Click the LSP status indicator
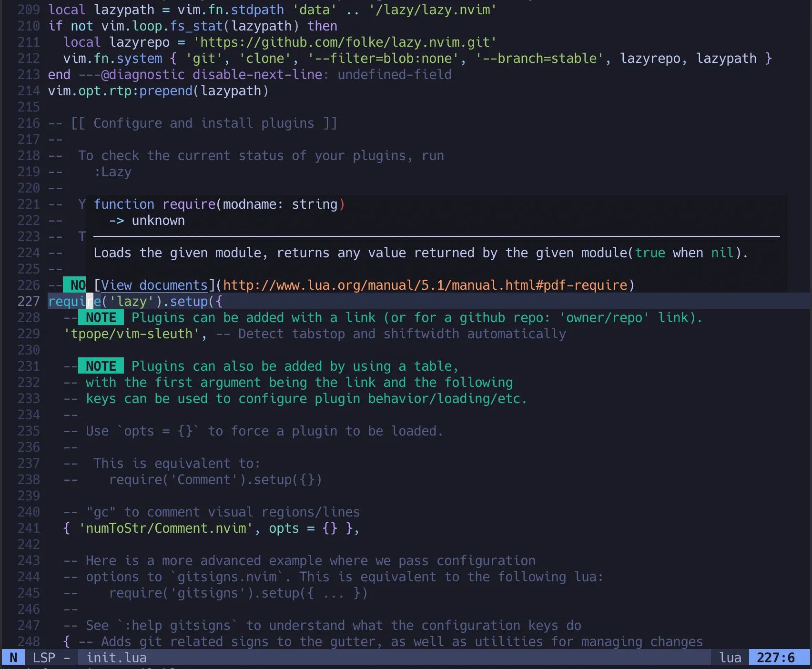Image resolution: width=812 pixels, height=669 pixels. (x=44, y=657)
